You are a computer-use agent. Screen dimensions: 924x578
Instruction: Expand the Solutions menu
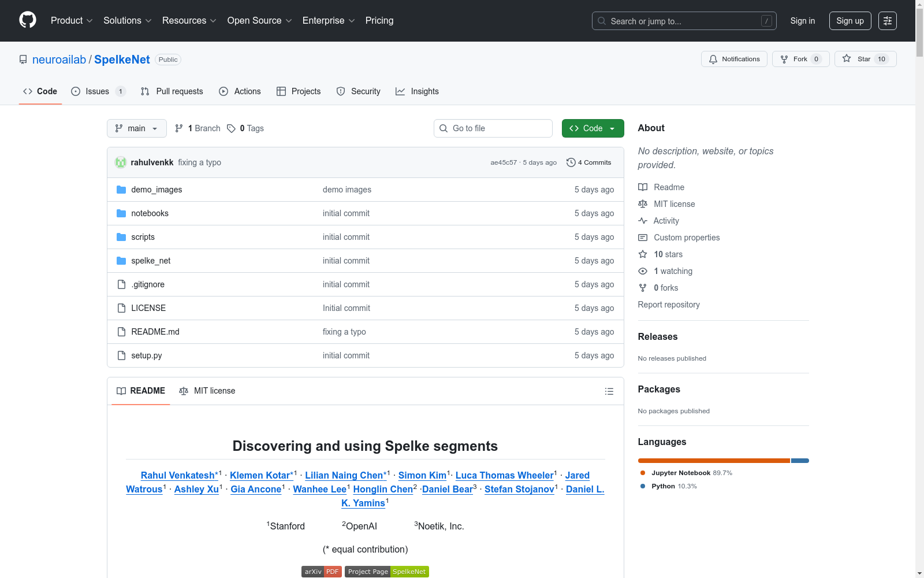point(128,20)
